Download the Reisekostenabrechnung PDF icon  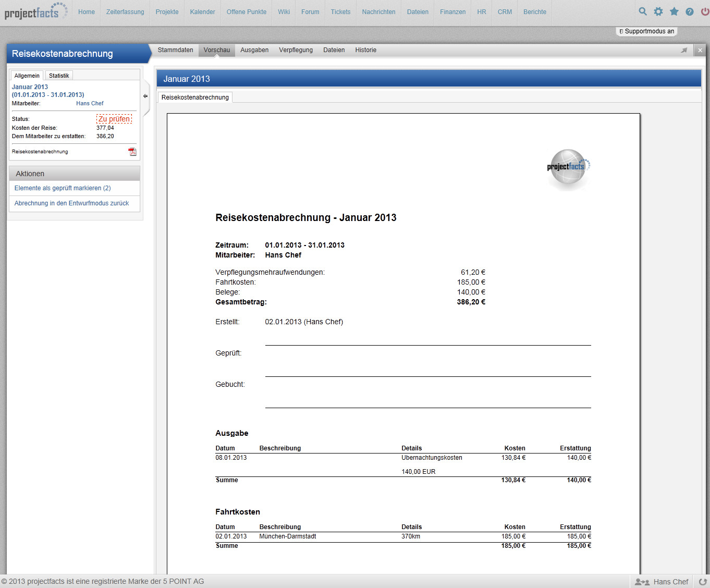pyautogui.click(x=132, y=152)
